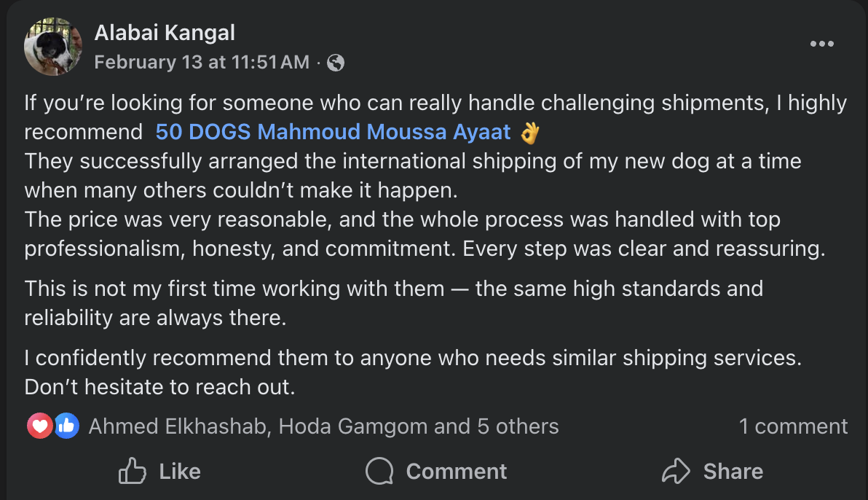
Task: Click the globe public audience icon
Action: click(336, 63)
